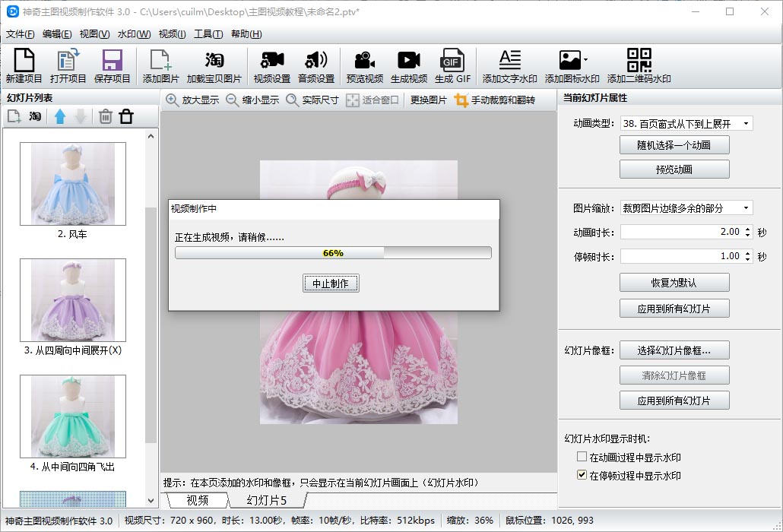Open the 帮助(H) menu

246,34
